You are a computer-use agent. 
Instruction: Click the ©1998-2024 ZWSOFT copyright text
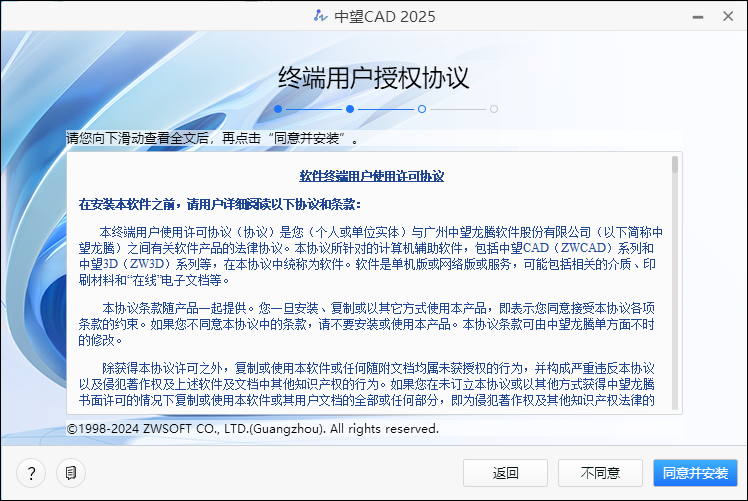coord(252,428)
